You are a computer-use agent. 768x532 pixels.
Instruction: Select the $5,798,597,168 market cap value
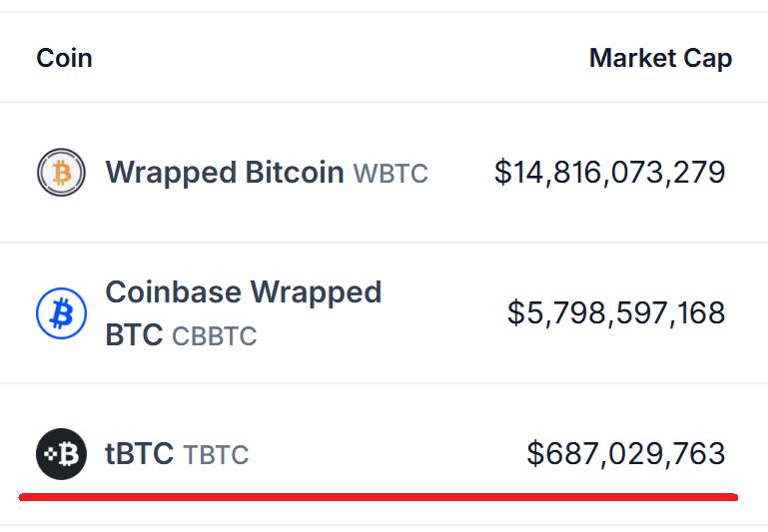[x=616, y=313]
